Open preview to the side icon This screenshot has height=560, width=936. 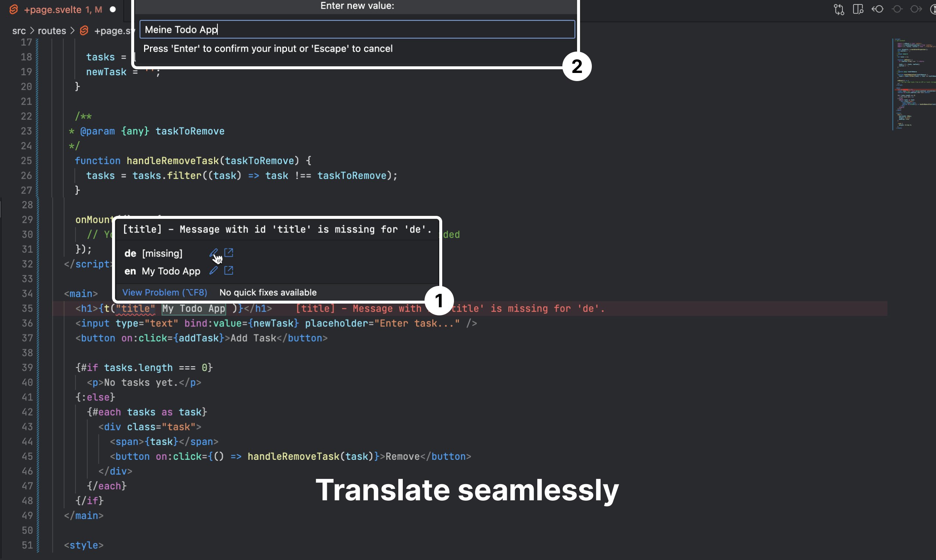858,9
